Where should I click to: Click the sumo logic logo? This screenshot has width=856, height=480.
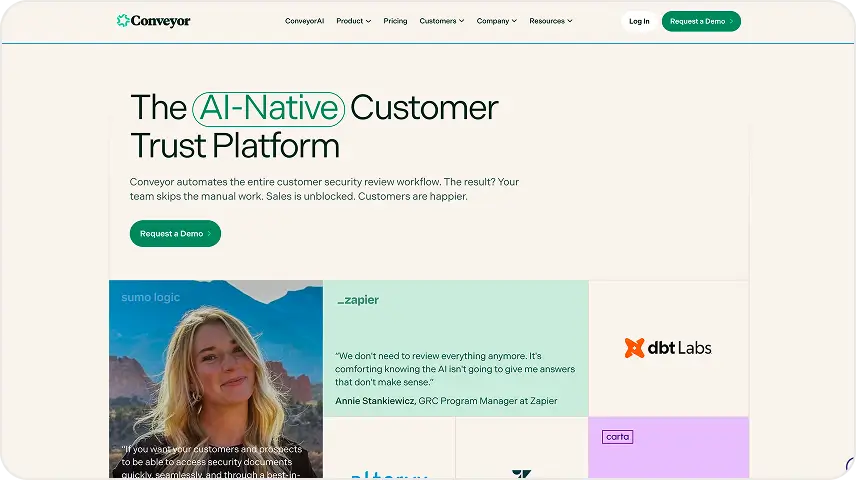(151, 297)
